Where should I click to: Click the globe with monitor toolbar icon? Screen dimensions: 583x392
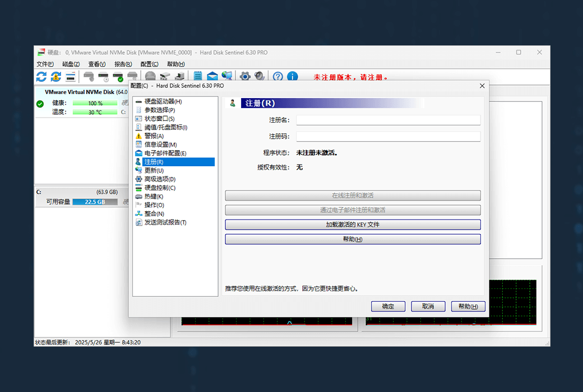(227, 76)
